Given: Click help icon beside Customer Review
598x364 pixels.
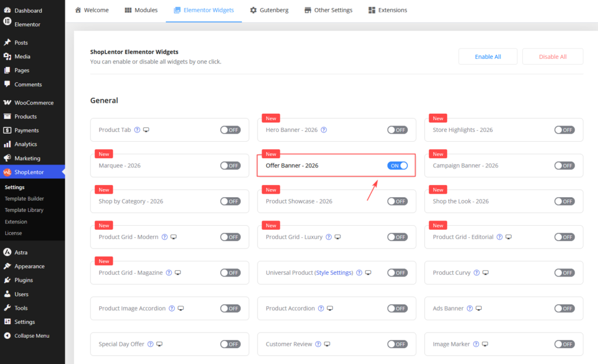Looking at the screenshot, I should tap(318, 344).
